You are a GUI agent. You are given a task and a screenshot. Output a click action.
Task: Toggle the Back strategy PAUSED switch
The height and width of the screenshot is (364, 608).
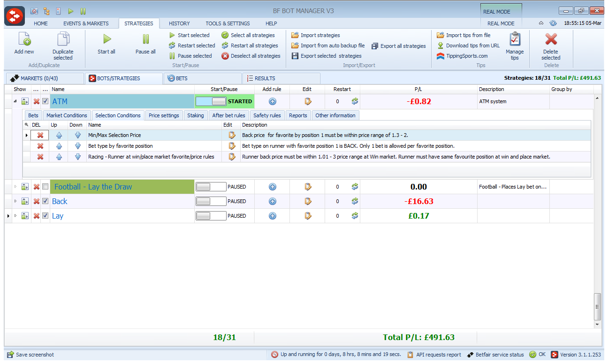tap(211, 201)
